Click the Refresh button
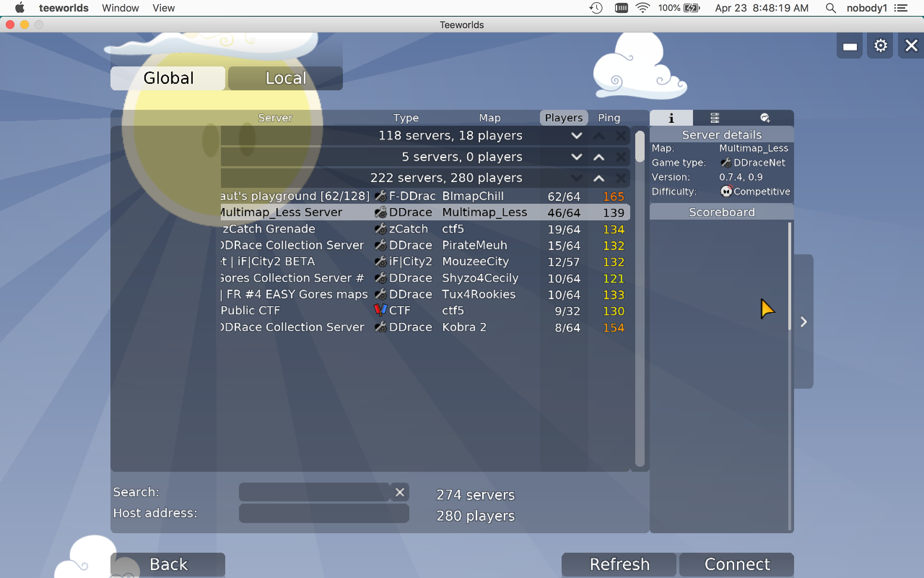This screenshot has width=924, height=578. 619,564
